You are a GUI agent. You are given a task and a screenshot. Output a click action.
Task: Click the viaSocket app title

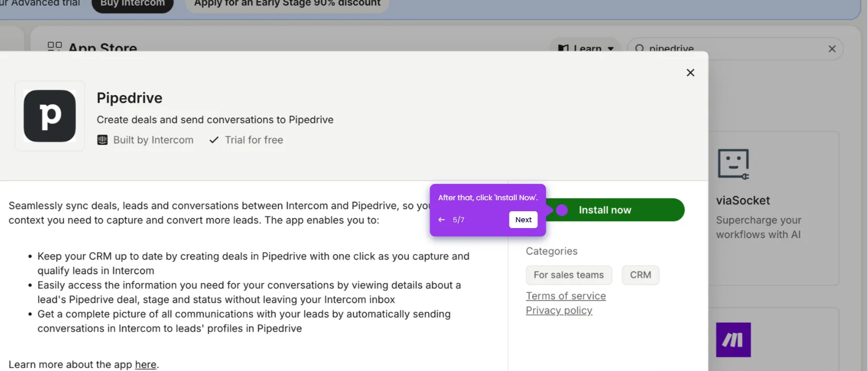point(743,200)
